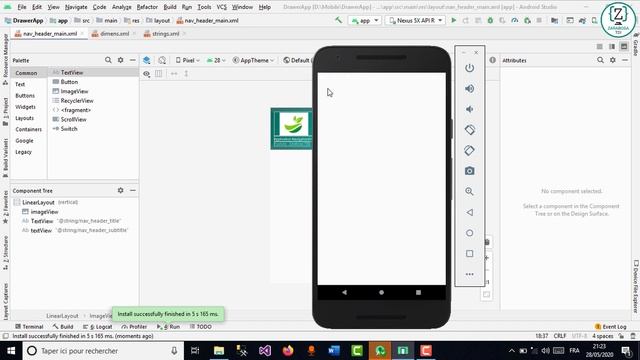
Task: Click the Windows search box
Action: [102, 351]
